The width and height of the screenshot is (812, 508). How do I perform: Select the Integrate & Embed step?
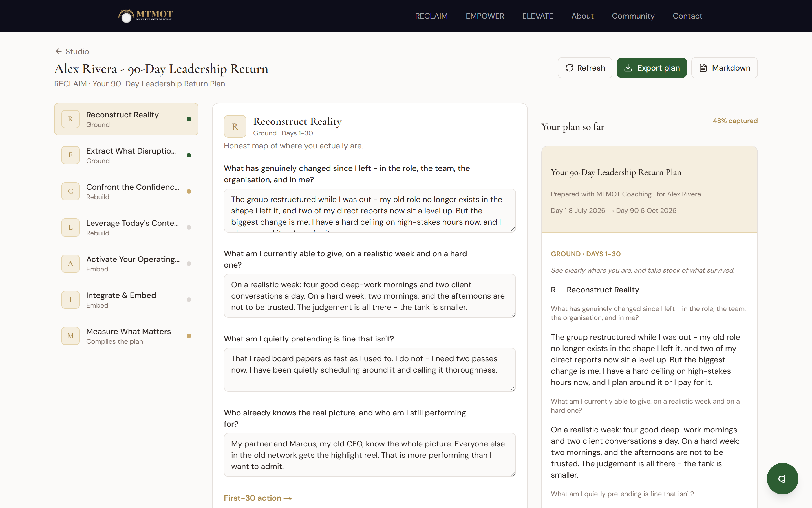[x=126, y=300]
